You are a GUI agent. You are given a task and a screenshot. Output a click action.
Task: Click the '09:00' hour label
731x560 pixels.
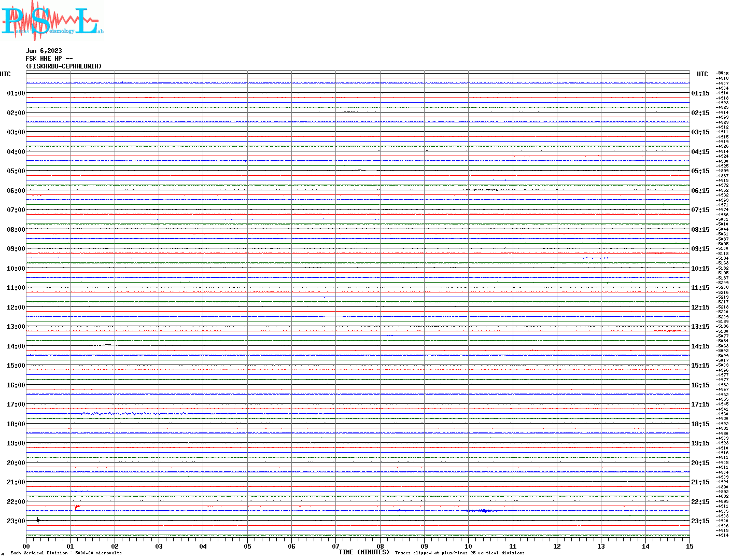click(x=16, y=249)
